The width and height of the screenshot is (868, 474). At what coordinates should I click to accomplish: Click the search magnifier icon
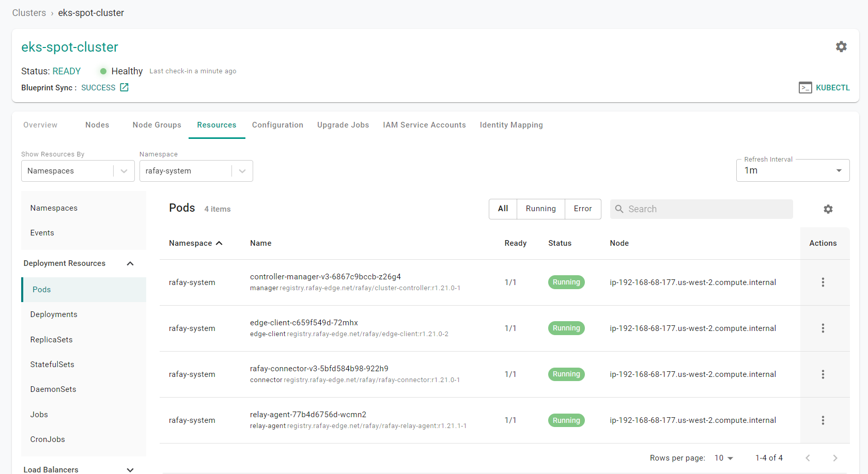[619, 209]
